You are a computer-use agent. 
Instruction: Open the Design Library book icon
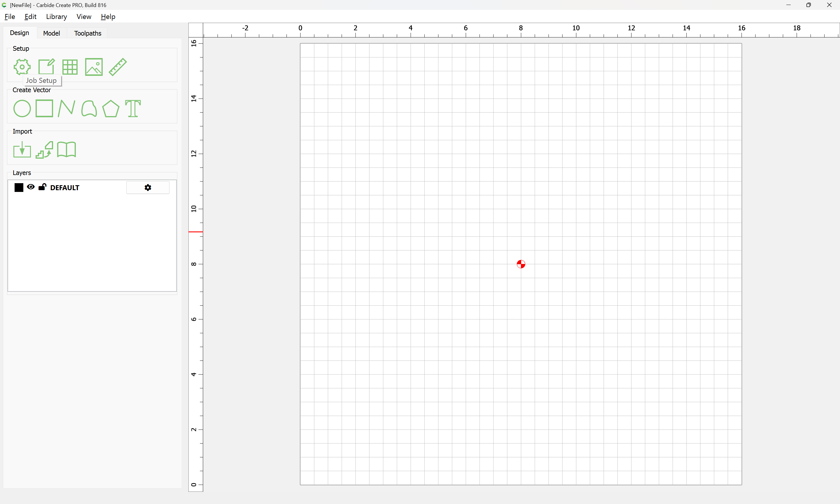tap(66, 149)
